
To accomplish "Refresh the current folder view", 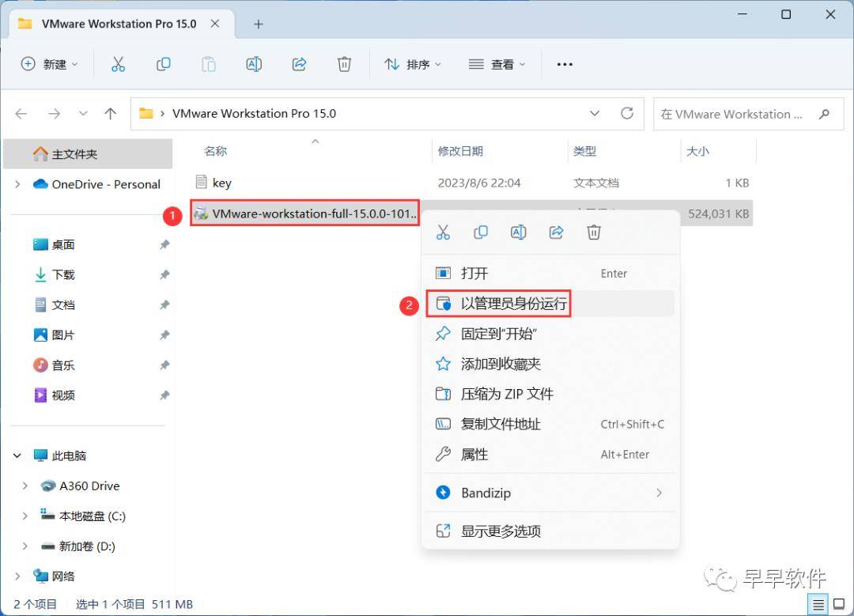I will (x=627, y=113).
